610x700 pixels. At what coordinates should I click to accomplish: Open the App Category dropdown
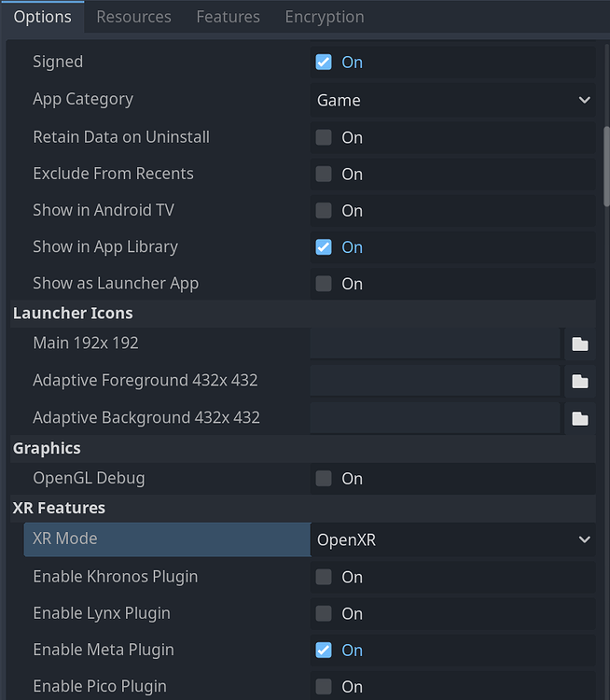coord(453,100)
